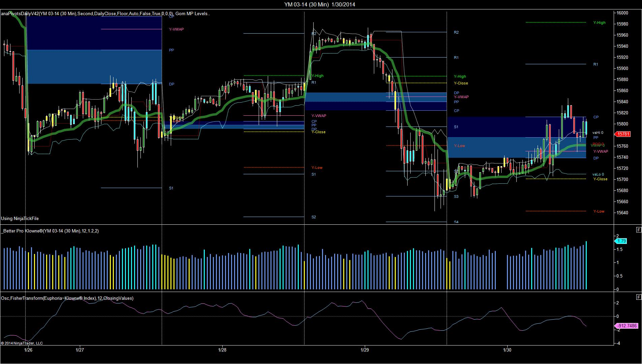Screen dimensions: 642x364
Task: Click the S4 pivot label
Action: [x=456, y=222]
